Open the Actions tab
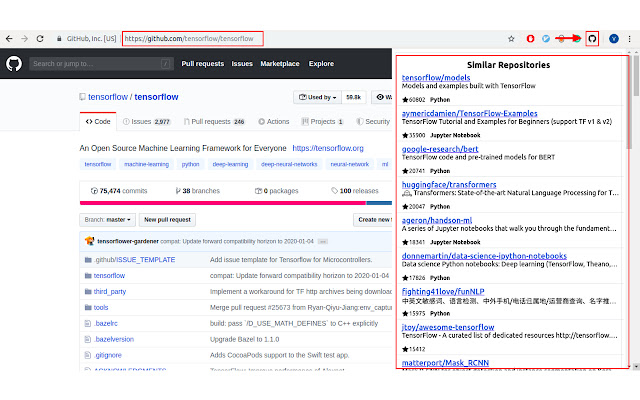The width and height of the screenshot is (640, 400). point(273,122)
